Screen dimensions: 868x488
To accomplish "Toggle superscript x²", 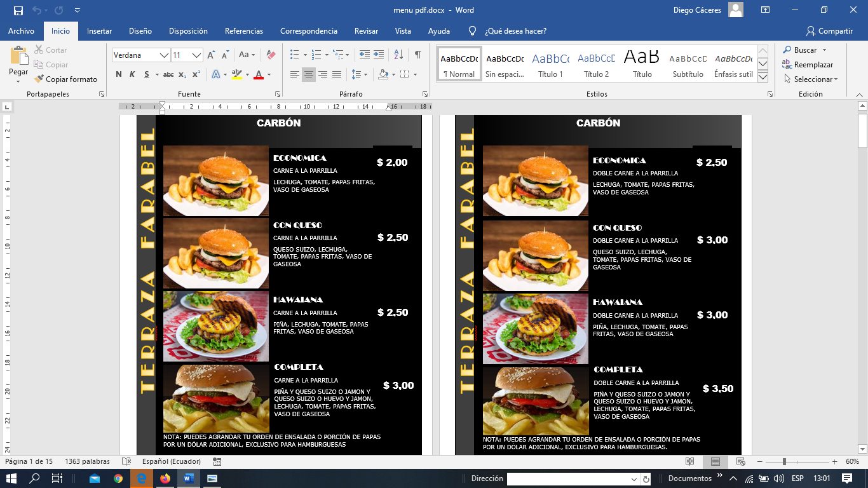I will pyautogui.click(x=196, y=74).
